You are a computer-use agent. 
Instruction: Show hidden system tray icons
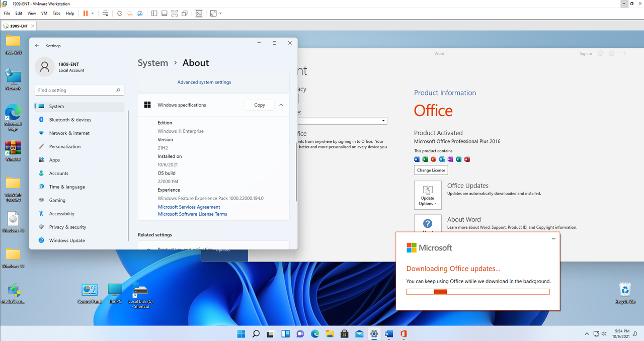(587, 334)
